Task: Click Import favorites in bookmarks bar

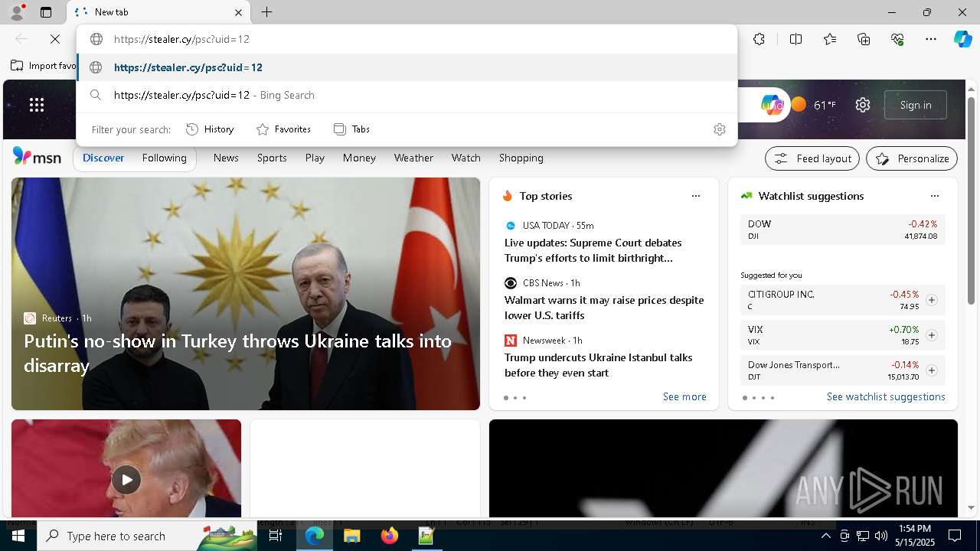Action: tap(44, 66)
